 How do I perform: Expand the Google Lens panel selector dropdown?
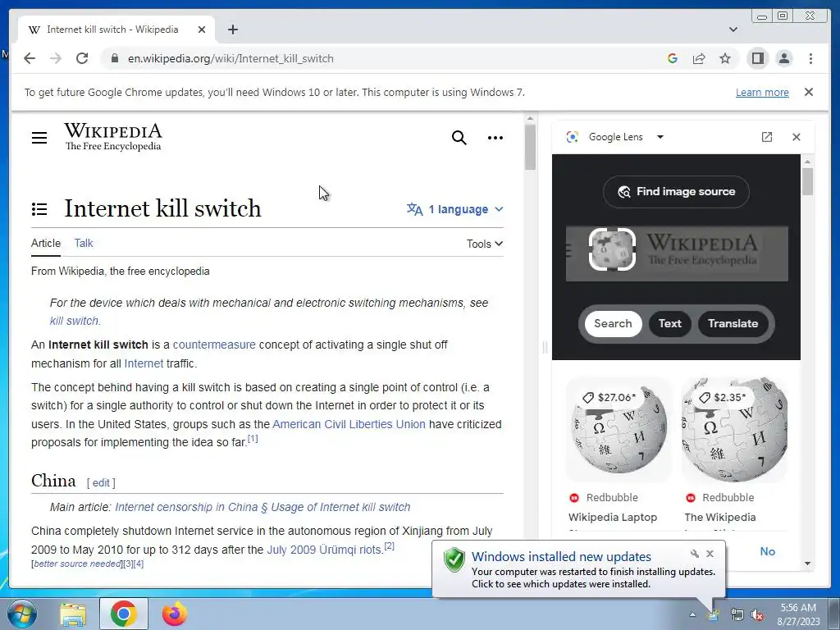(x=660, y=137)
